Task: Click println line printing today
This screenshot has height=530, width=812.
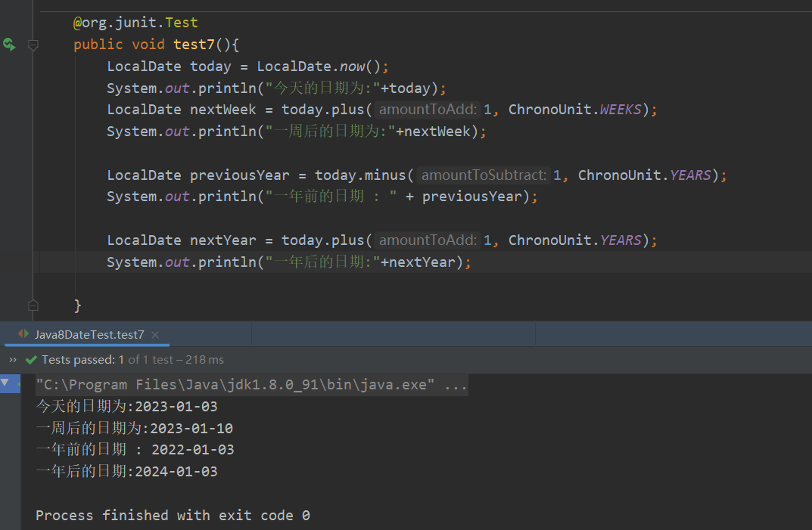Action: 276,88
